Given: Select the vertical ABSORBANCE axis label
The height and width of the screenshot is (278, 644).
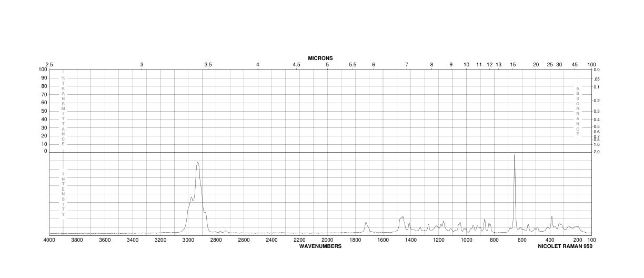Looking at the screenshot, I should point(578,111).
